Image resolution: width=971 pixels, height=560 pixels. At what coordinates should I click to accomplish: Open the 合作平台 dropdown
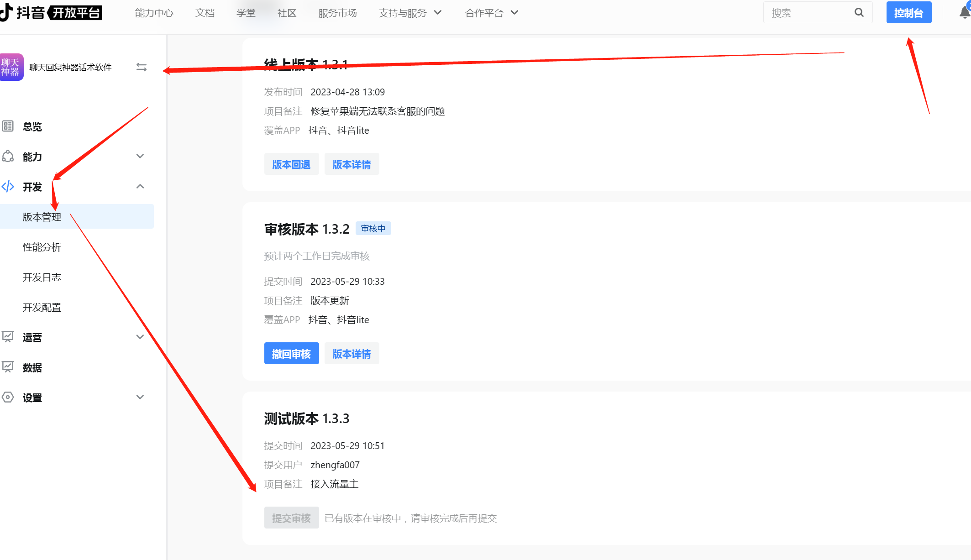pyautogui.click(x=492, y=13)
